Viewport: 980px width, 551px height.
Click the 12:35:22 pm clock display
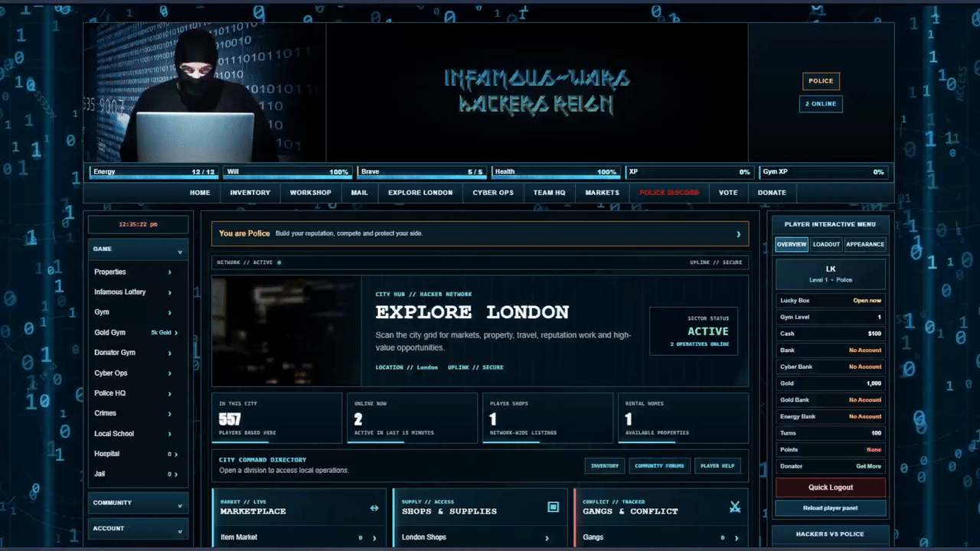[x=138, y=224]
